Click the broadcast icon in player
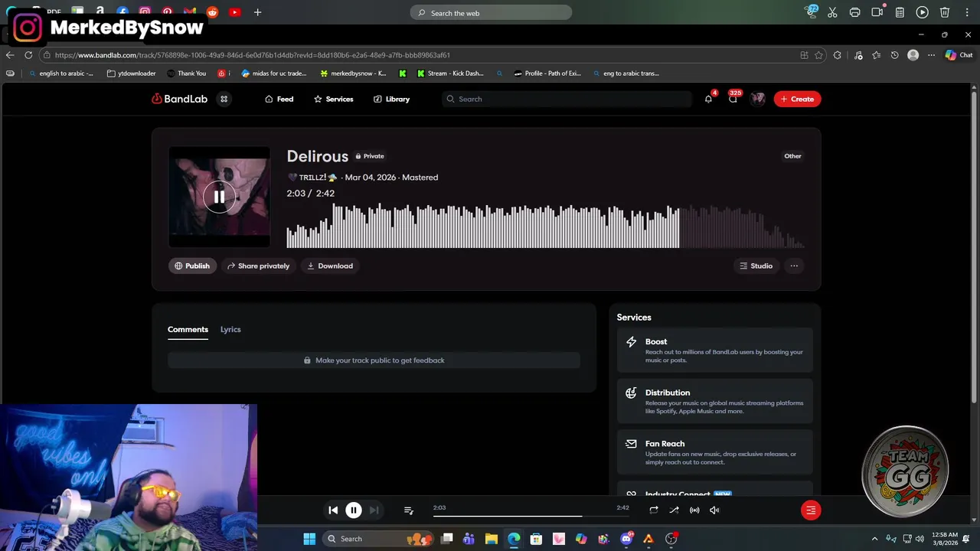 pyautogui.click(x=694, y=510)
